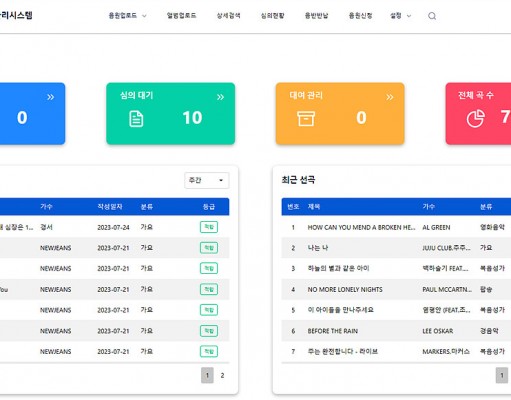511x400 pixels.
Task: Open the song 나는 나
Action: 318,248
